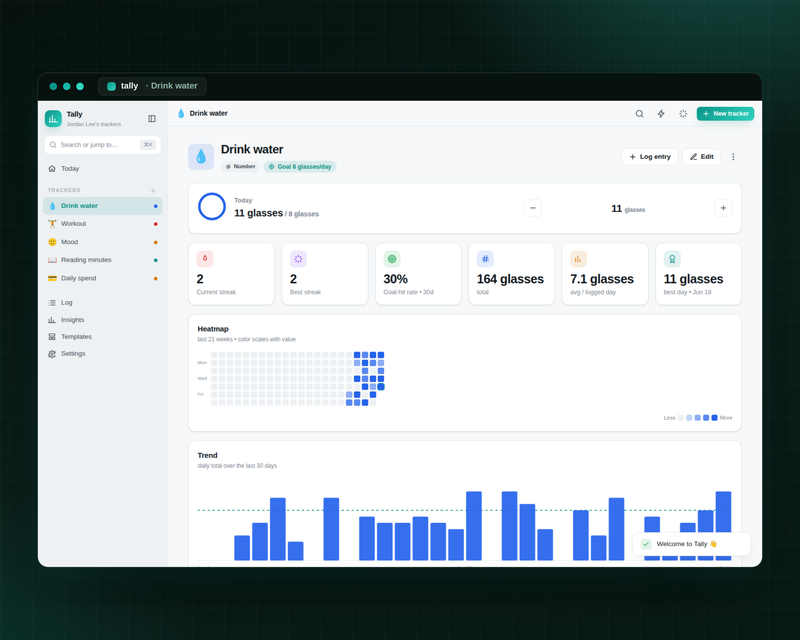800x640 pixels.
Task: Click the New tracker button
Action: click(725, 114)
